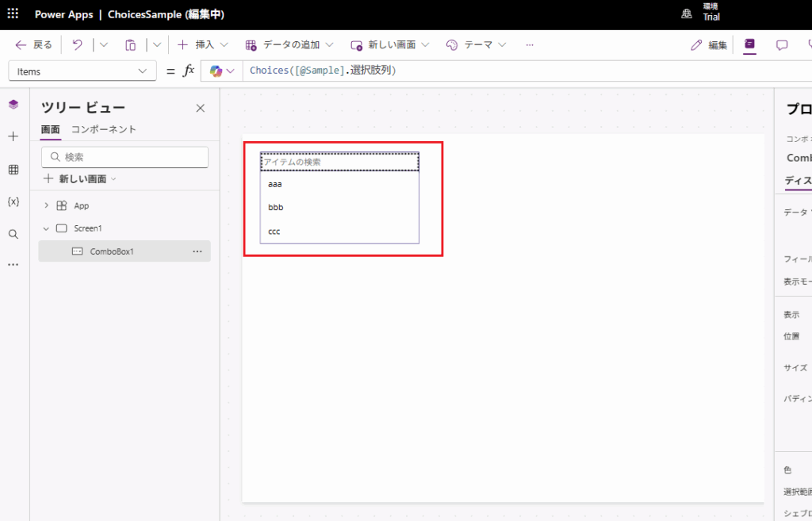Viewport: 812px width, 521px height.
Task: Expand the App node in tree
Action: (x=46, y=205)
